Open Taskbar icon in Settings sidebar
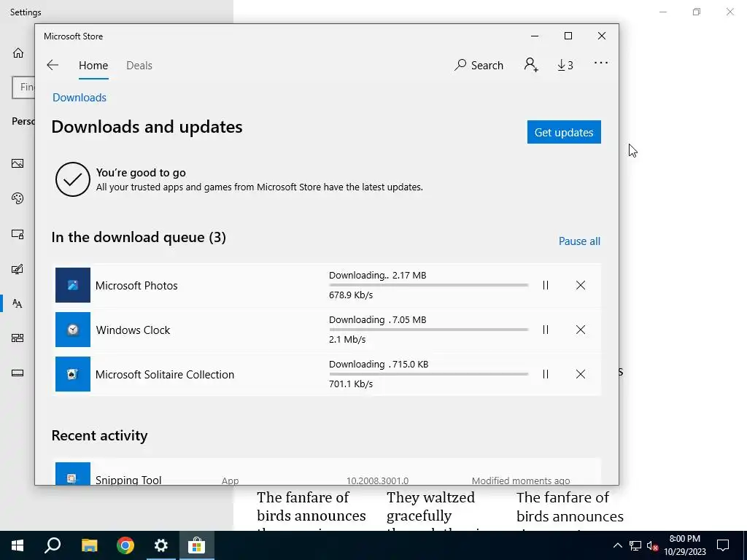 tap(18, 373)
